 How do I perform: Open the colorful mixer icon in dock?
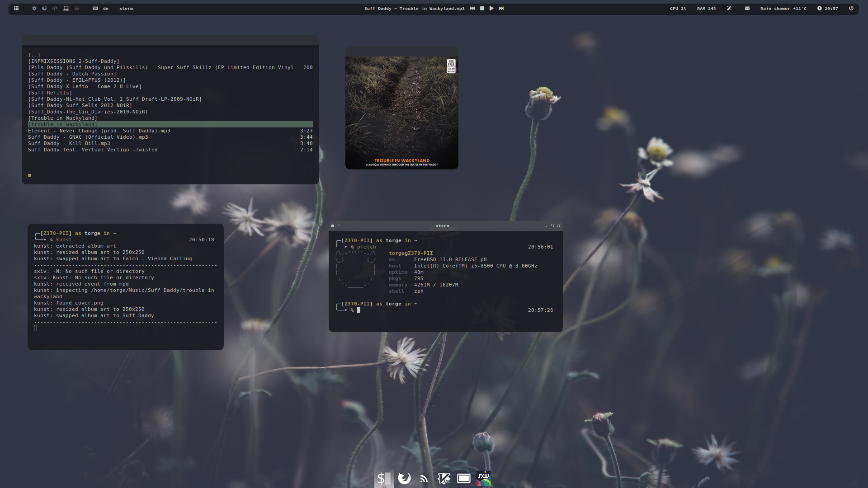pos(484,478)
